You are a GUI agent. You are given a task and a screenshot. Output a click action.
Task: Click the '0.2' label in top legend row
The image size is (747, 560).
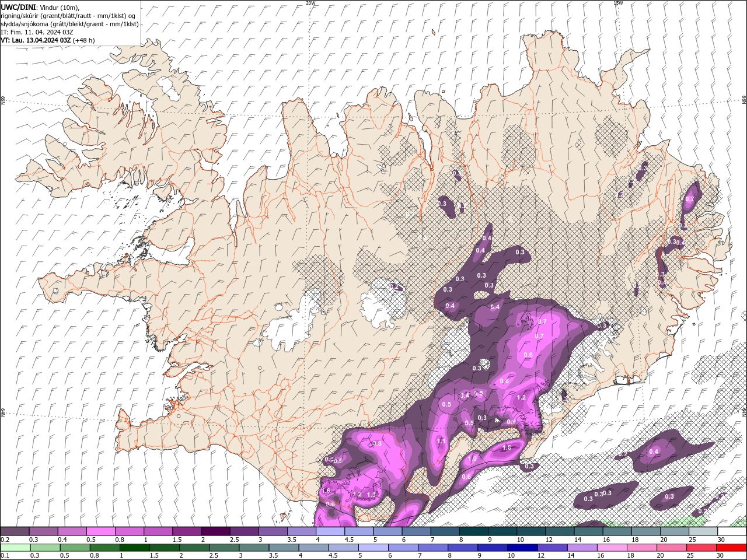click(x=5, y=540)
